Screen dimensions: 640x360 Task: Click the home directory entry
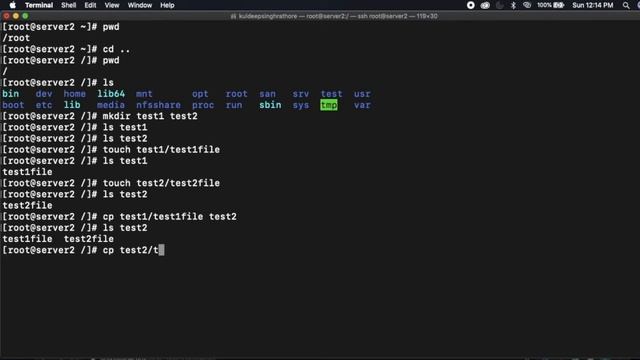coord(74,94)
